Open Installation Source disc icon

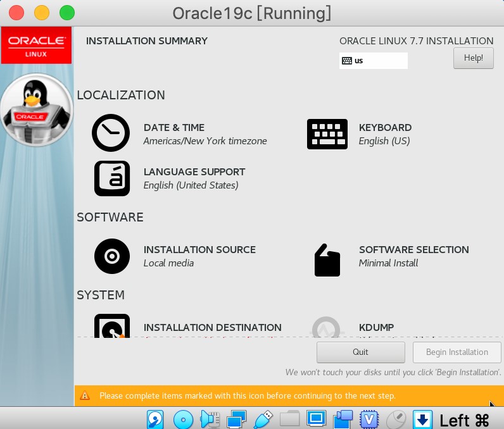112,256
